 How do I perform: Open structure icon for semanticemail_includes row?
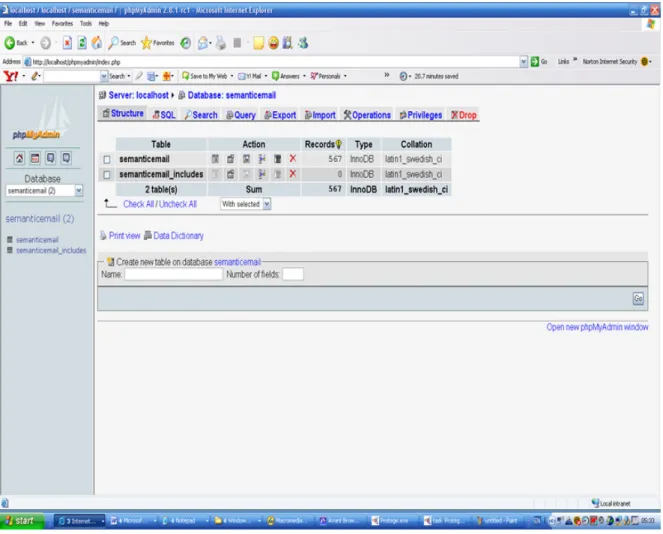(231, 175)
